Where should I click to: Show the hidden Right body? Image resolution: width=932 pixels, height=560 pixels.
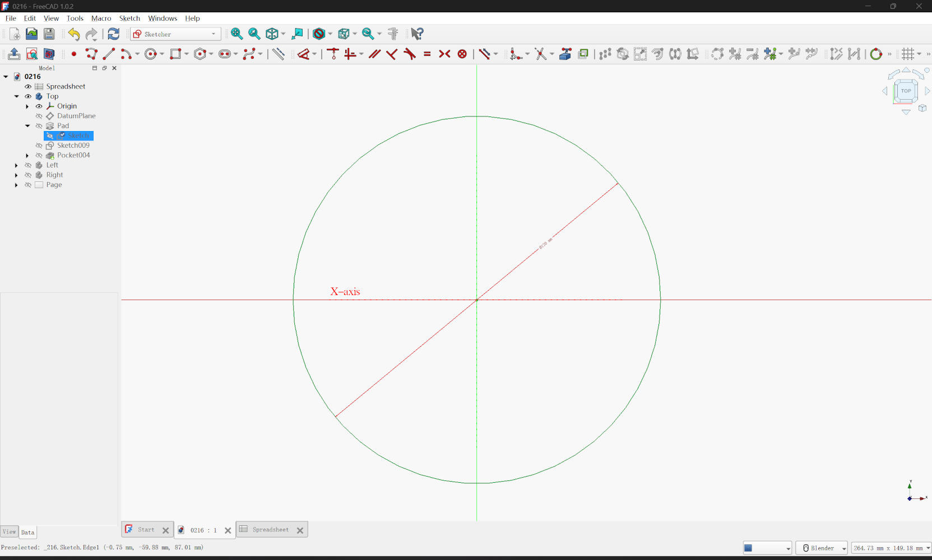pos(28,175)
